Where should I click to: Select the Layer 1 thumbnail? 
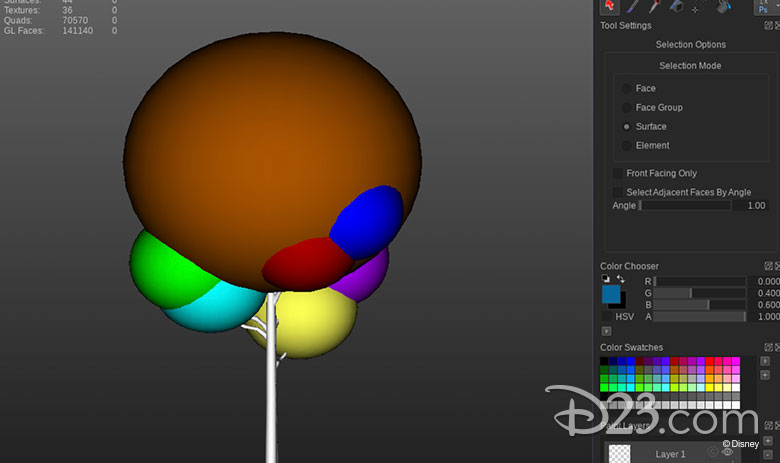(x=619, y=454)
